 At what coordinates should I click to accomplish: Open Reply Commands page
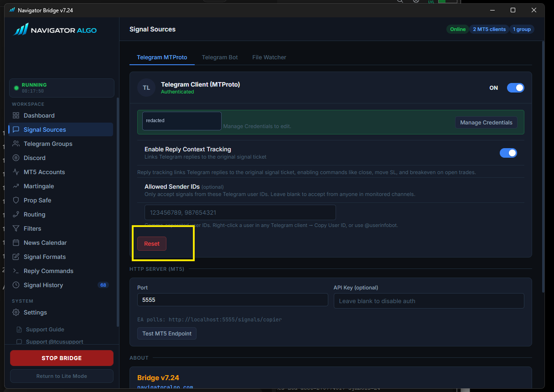coord(60,271)
